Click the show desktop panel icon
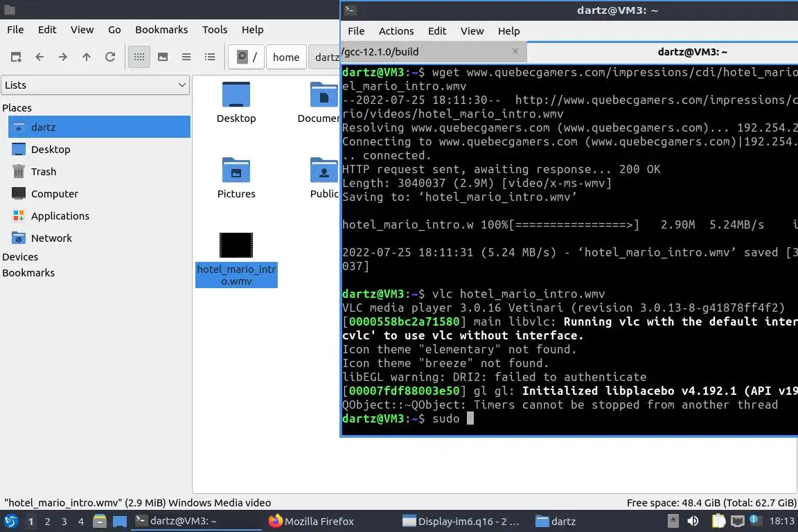The width and height of the screenshot is (798, 532). coord(120,522)
